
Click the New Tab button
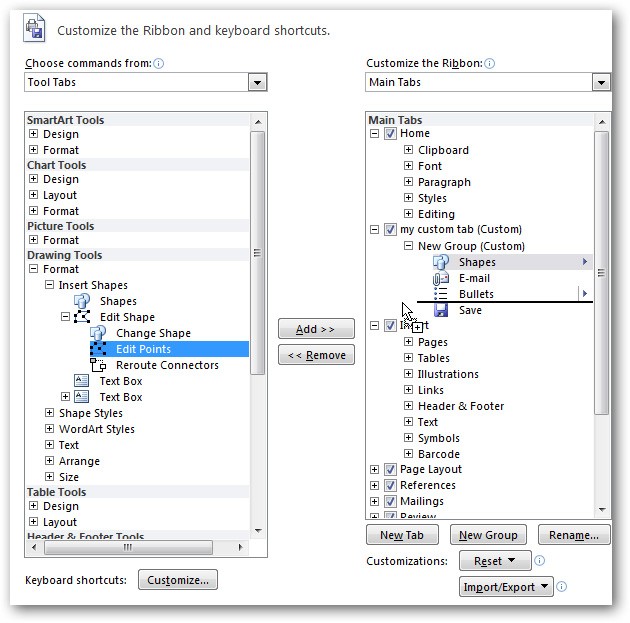point(402,535)
